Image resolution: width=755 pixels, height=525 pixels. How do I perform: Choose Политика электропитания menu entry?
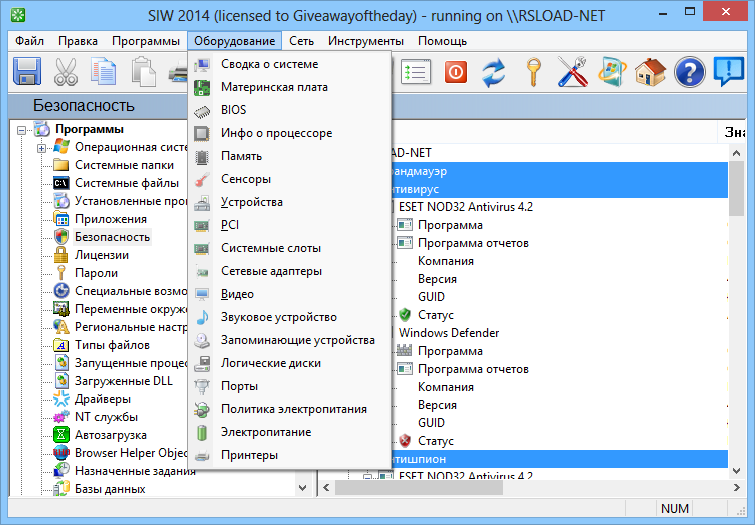tap(289, 409)
